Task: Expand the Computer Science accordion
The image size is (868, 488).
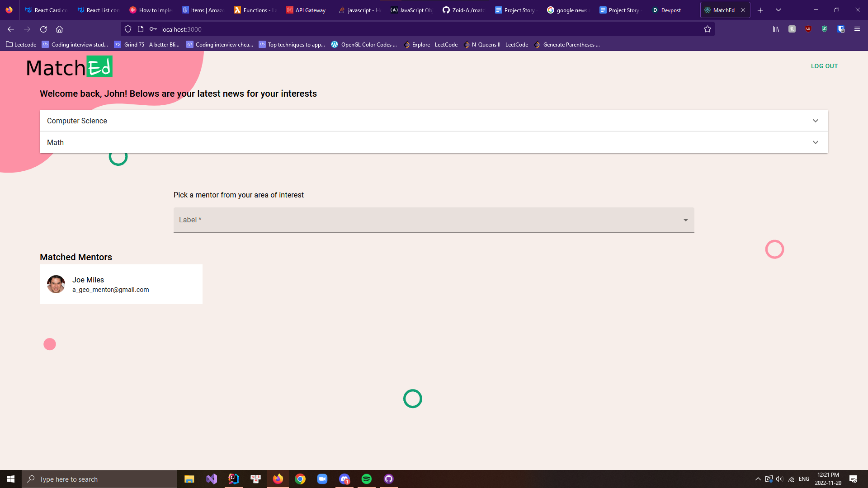Action: tap(434, 121)
